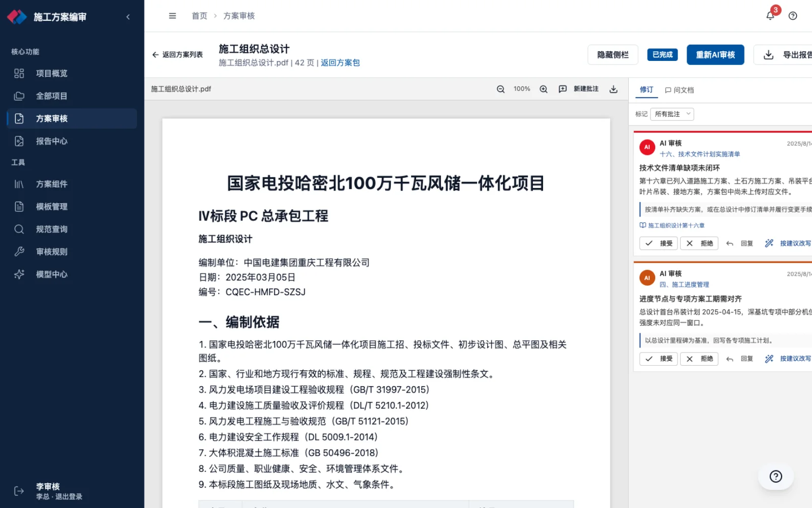
Task: Open 方案审核 in the sidebar
Action: tap(72, 118)
